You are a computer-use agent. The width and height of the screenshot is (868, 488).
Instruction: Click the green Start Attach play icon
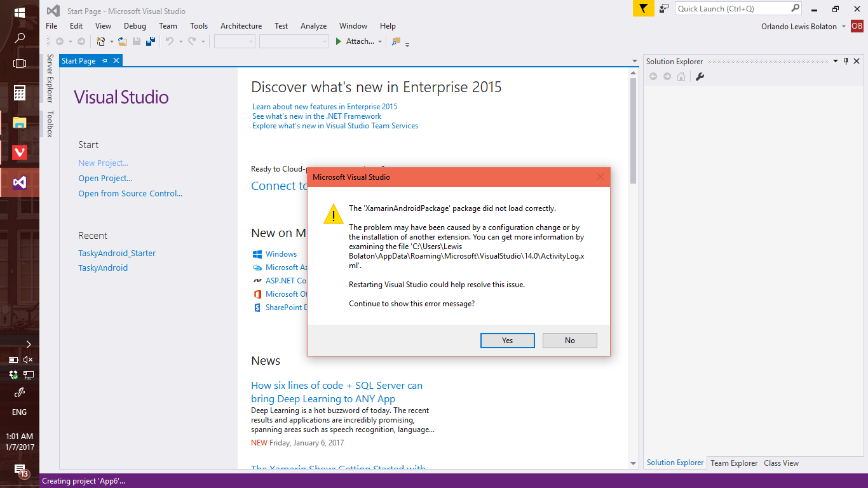[339, 41]
